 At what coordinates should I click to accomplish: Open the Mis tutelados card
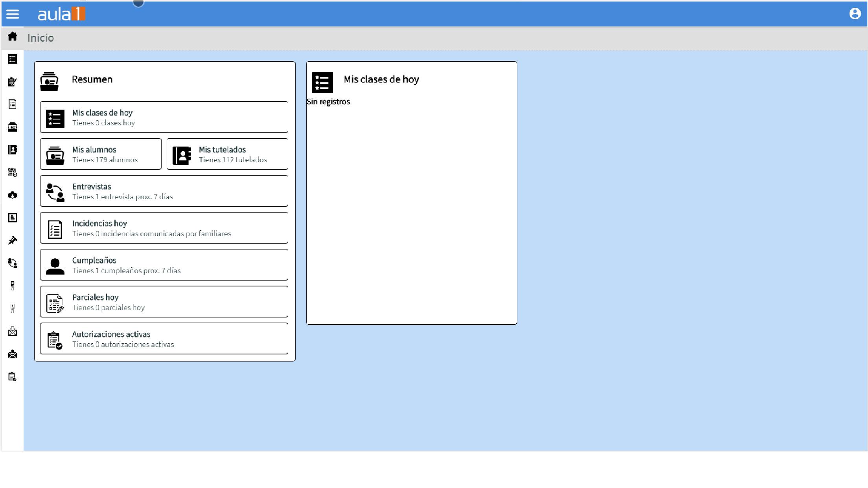(x=227, y=154)
